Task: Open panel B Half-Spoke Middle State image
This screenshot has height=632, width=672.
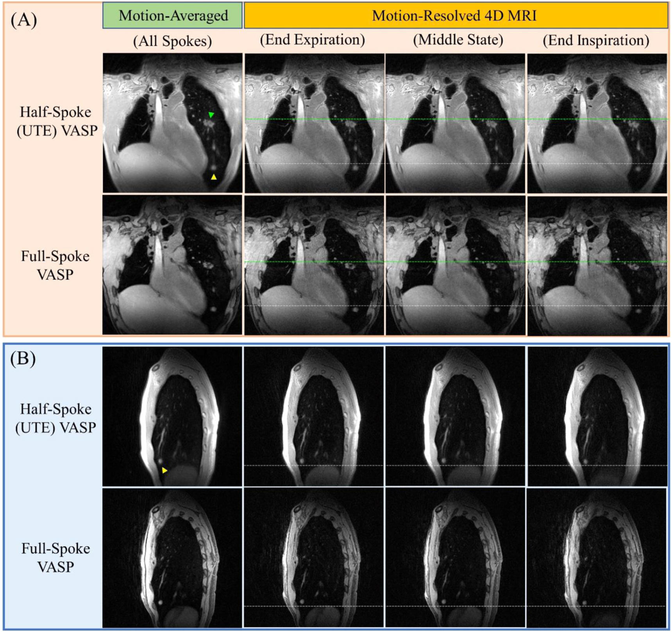Action: (456, 416)
